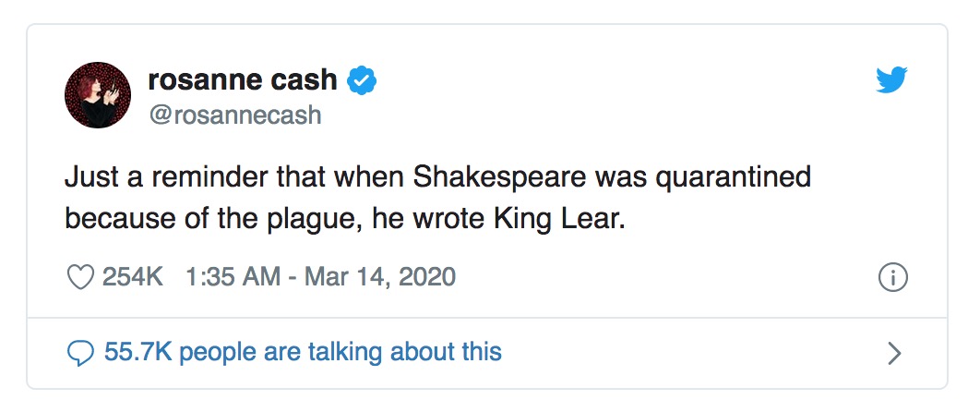This screenshot has width=980, height=412.
Task: Open the "1:35 AM - Mar 14, 2020" timestamp
Action: (320, 276)
